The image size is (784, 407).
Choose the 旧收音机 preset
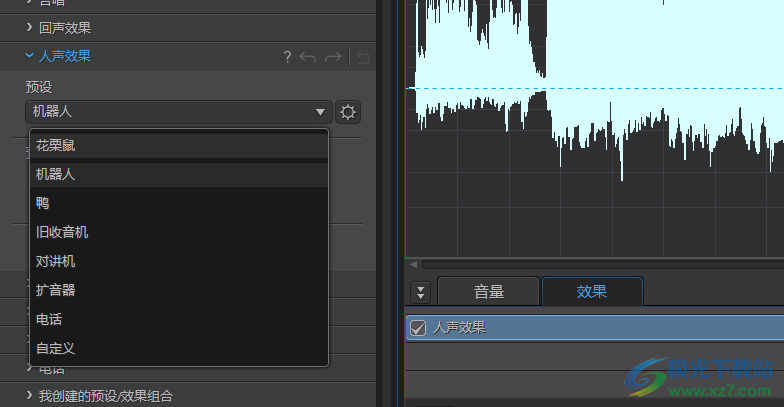pos(62,232)
